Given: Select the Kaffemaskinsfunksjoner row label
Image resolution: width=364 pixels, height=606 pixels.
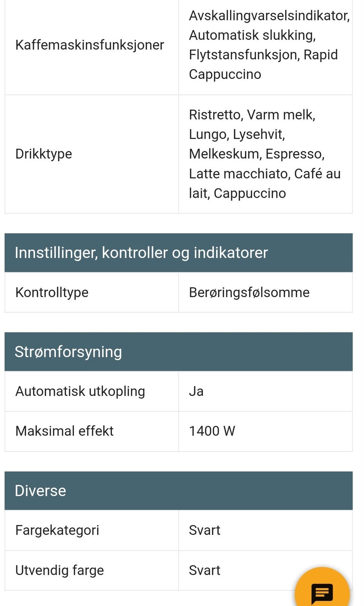Looking at the screenshot, I should pyautogui.click(x=89, y=45).
